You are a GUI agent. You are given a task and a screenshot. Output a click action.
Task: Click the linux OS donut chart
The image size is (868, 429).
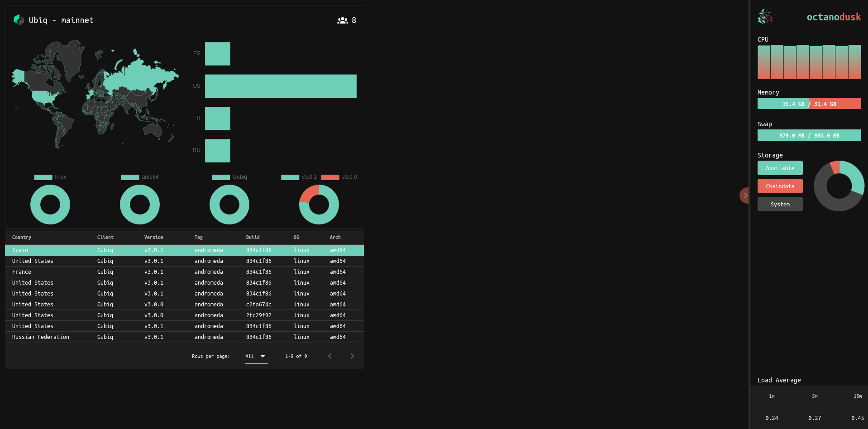50,205
